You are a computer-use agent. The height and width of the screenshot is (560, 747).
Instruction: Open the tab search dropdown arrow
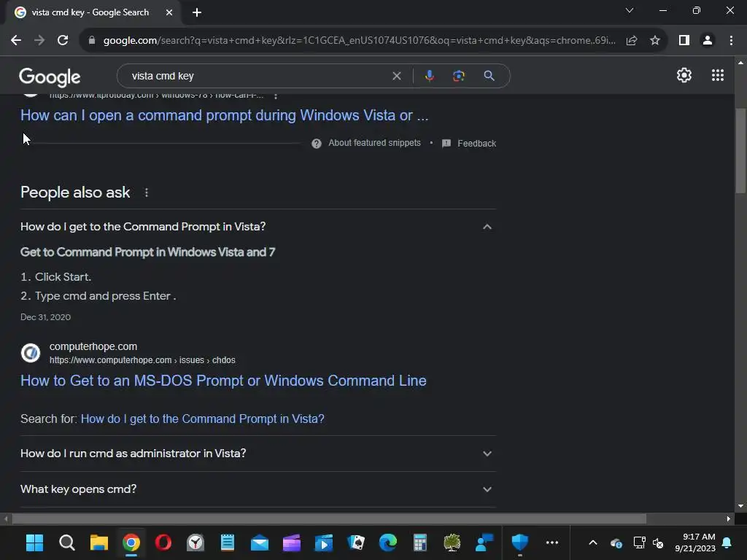630,10
